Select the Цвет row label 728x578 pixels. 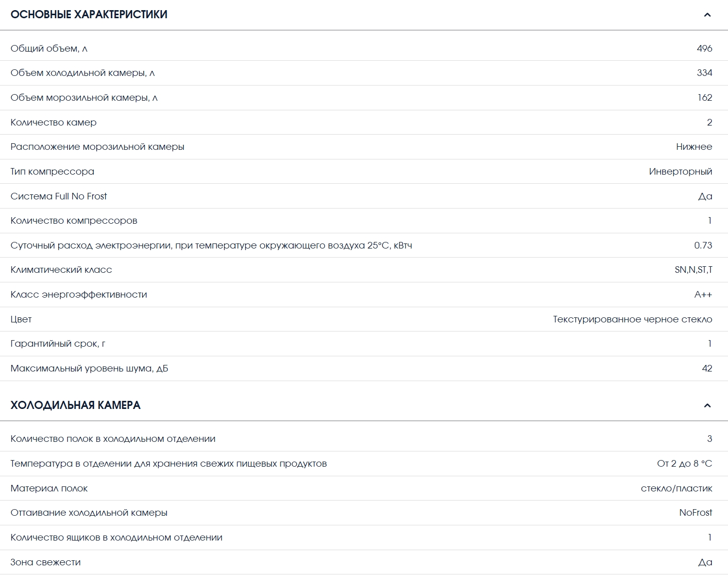(x=21, y=319)
